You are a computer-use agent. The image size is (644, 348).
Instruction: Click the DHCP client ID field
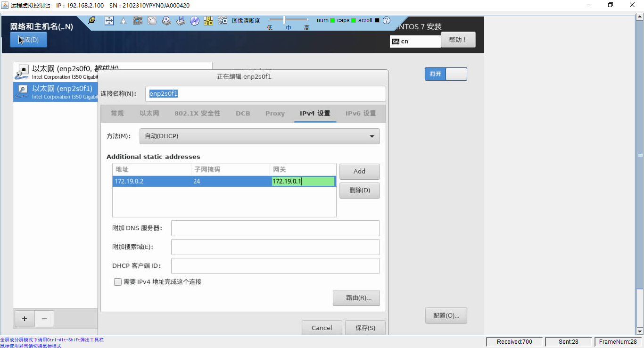275,266
